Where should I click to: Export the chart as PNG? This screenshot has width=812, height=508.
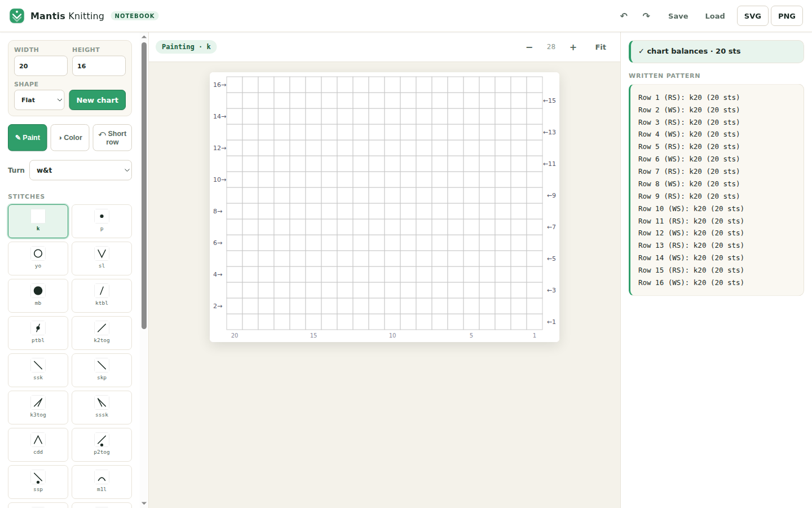(x=787, y=16)
